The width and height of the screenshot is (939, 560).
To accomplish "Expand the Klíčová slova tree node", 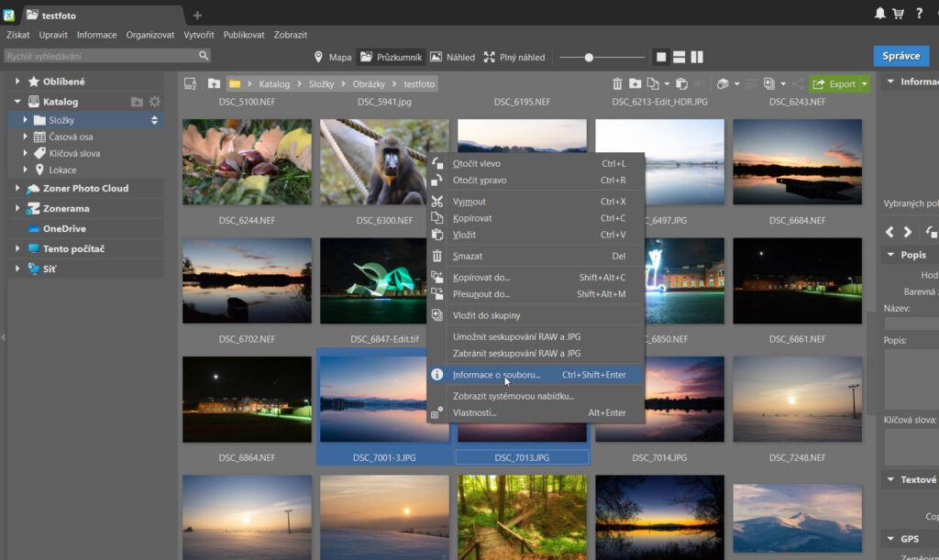I will click(x=25, y=153).
